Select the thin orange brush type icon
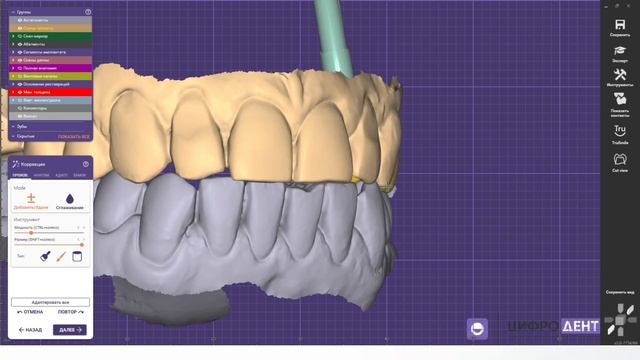Image resolution: width=640 pixels, height=360 pixels. point(61,256)
